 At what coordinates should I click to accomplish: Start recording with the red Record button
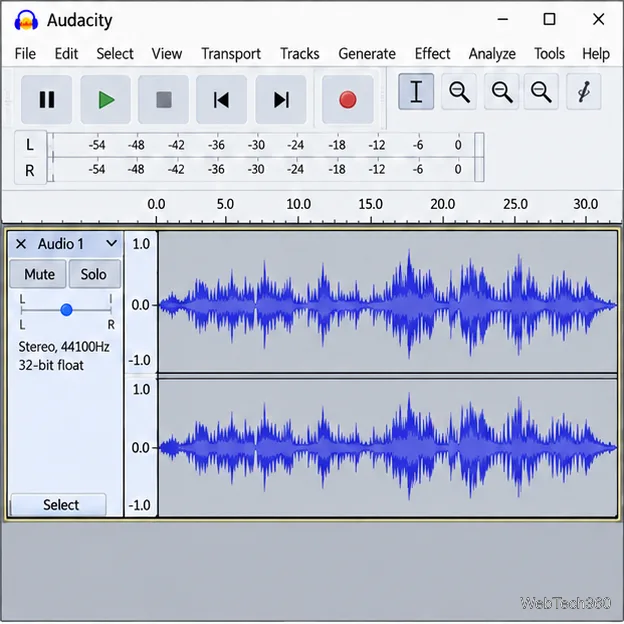click(347, 99)
